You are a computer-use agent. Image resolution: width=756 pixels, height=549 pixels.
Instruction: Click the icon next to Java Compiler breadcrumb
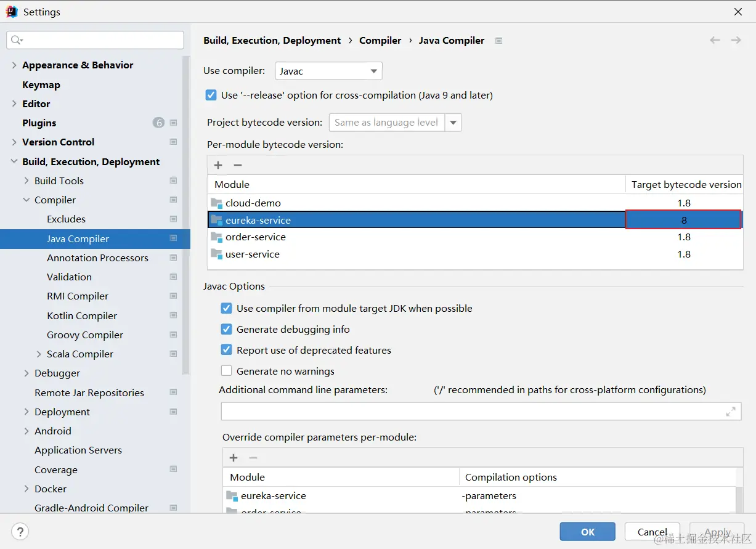click(499, 41)
